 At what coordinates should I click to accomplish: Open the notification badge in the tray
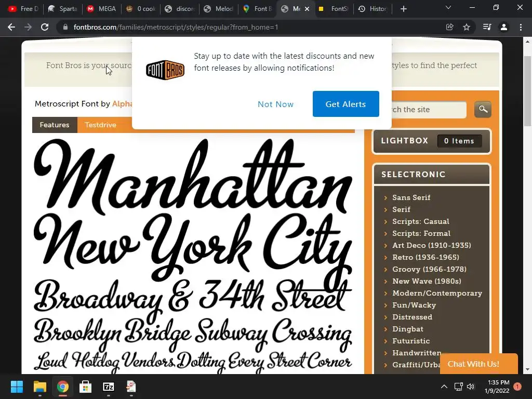click(x=517, y=387)
